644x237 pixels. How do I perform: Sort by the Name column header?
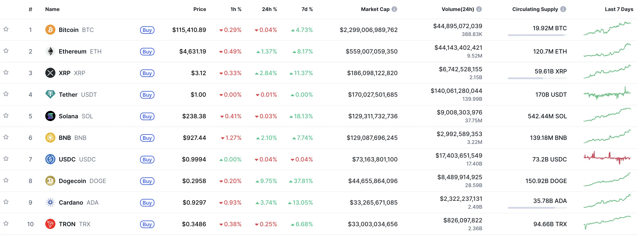pyautogui.click(x=53, y=10)
